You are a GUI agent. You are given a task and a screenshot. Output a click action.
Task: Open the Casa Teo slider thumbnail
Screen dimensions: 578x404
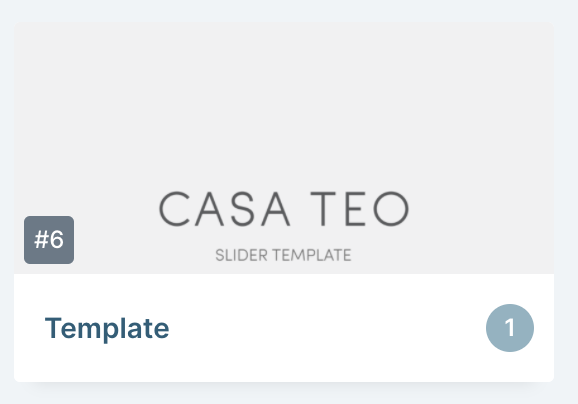284,147
